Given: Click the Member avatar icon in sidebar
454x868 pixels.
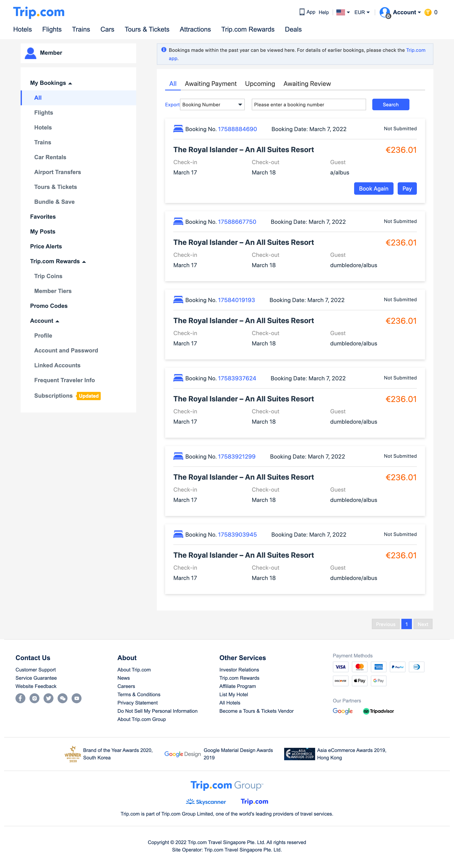Looking at the screenshot, I should (31, 53).
